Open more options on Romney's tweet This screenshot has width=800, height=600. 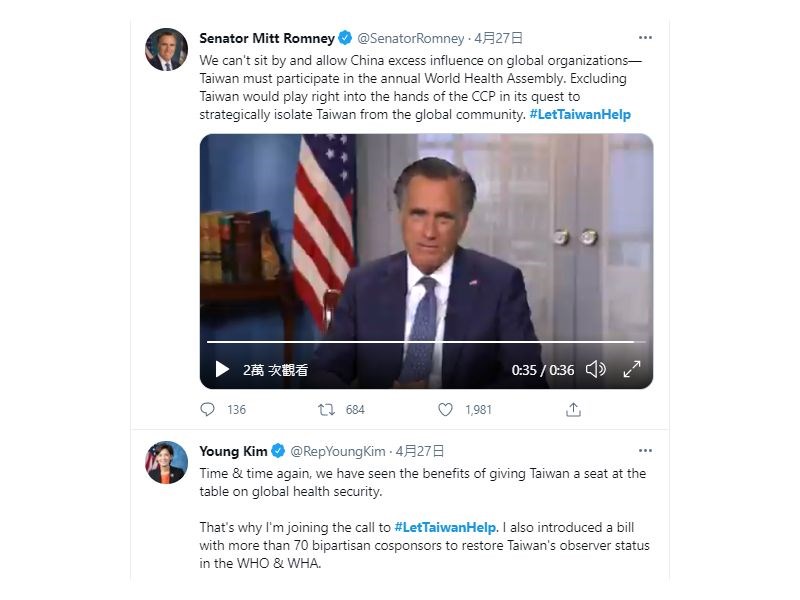(645, 38)
